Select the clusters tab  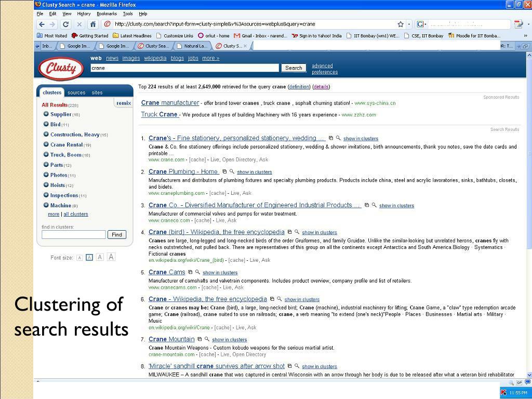(52, 92)
